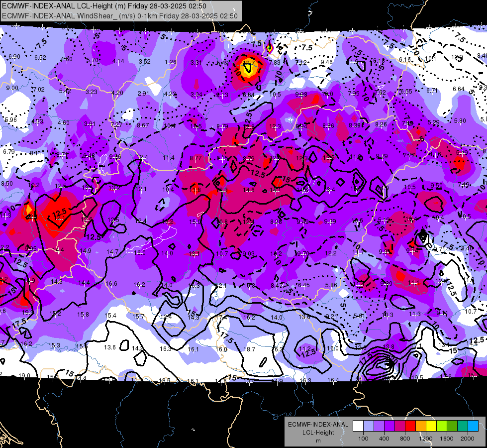Click the teal swatch in the legend
Viewport: 487px width, 448px height.
click(463, 426)
